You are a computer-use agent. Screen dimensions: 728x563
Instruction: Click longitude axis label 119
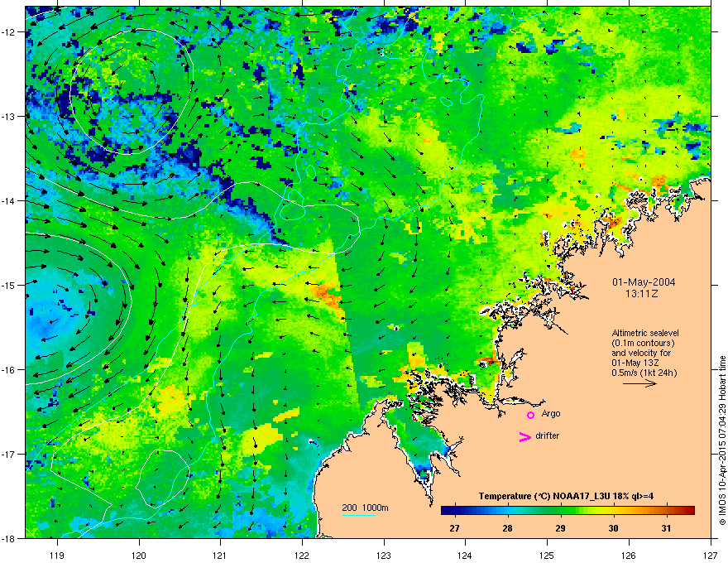coord(57,555)
